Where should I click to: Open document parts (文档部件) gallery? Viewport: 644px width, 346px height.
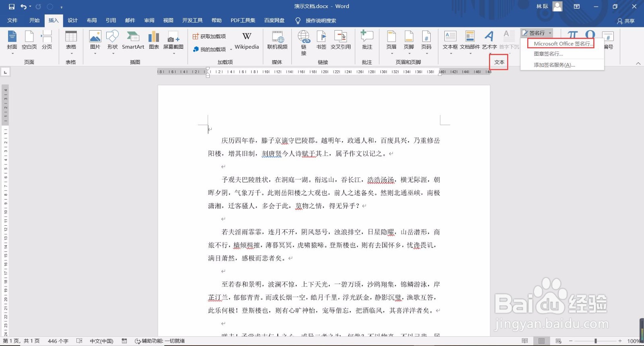470,42
